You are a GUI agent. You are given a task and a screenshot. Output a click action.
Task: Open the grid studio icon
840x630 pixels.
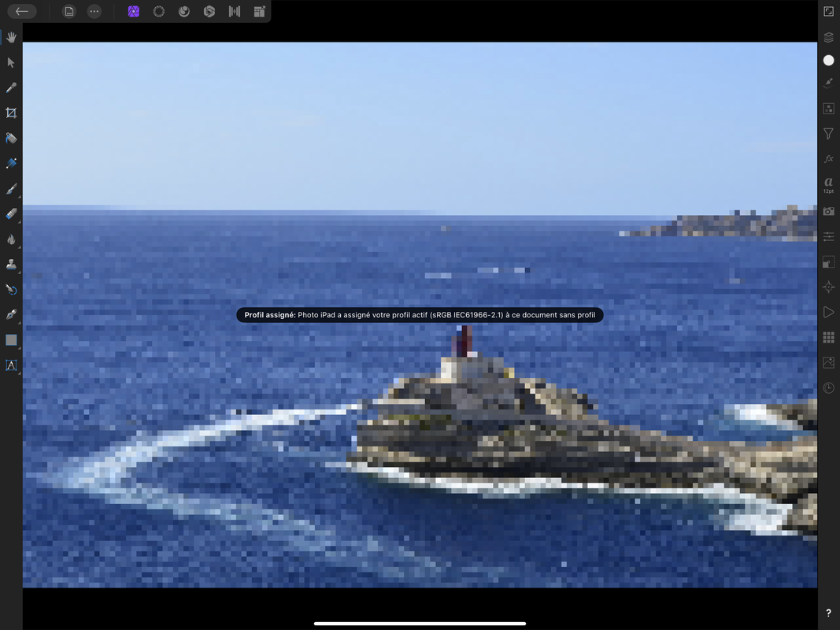(828, 338)
